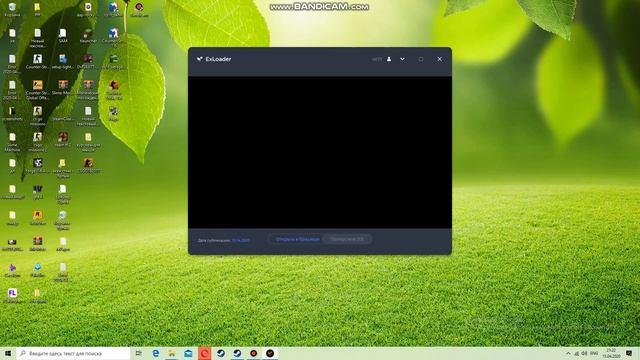Close the ExLoader window
The image size is (640, 360).
pyautogui.click(x=440, y=59)
